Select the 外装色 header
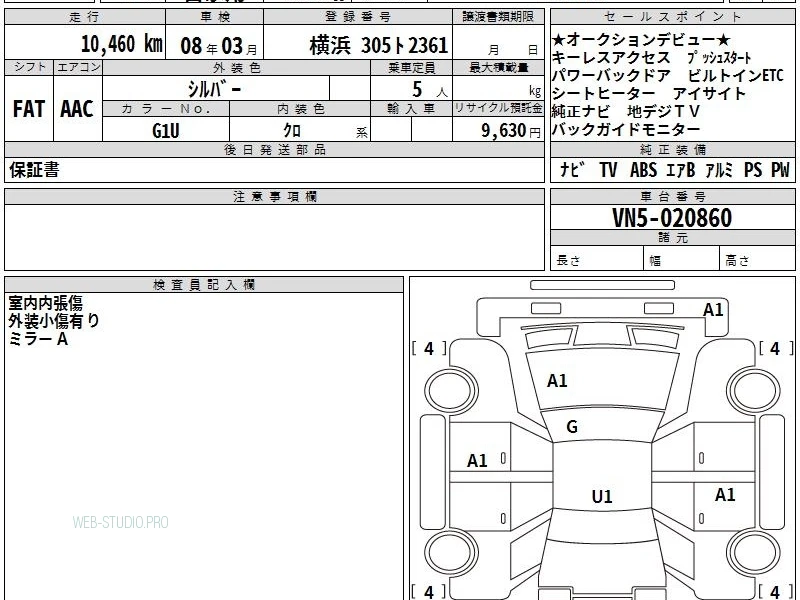Screen dimensions: 800x600 tap(237, 68)
